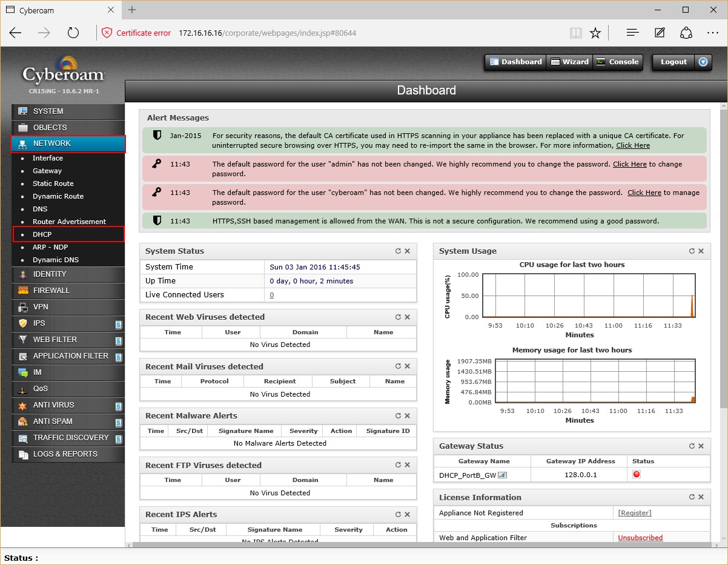Refresh the License Information widget
Image resolution: width=728 pixels, height=565 pixels.
(x=692, y=497)
